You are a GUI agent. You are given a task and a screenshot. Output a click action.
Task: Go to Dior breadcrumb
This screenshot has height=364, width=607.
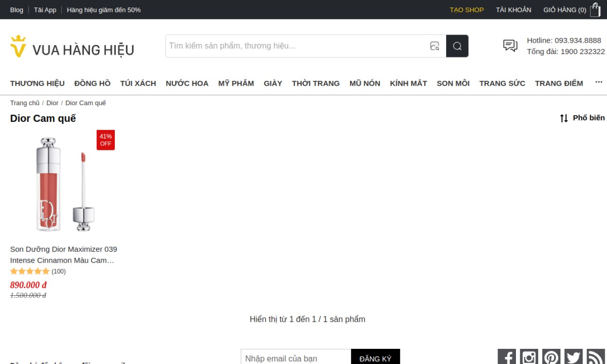pos(52,103)
